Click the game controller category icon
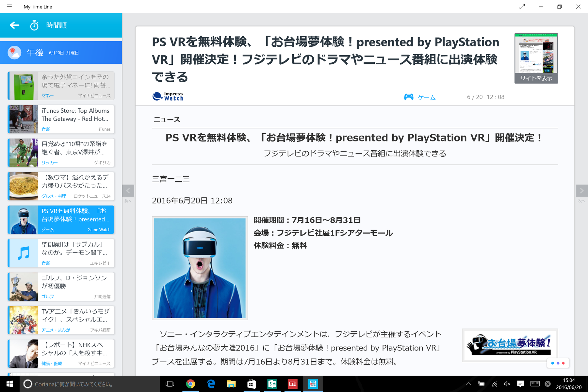Screen dimensions: 588x392 (409, 97)
